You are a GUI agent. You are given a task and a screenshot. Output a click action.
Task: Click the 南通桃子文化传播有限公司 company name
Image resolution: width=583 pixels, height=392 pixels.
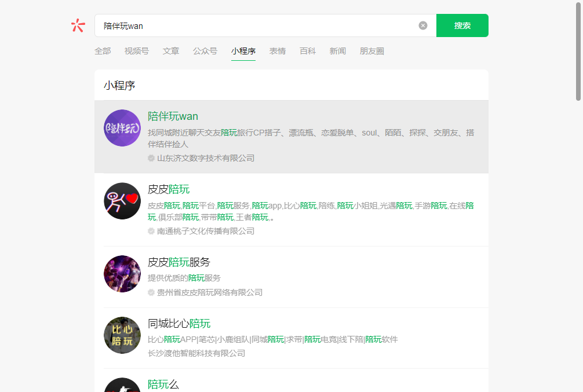tap(206, 231)
